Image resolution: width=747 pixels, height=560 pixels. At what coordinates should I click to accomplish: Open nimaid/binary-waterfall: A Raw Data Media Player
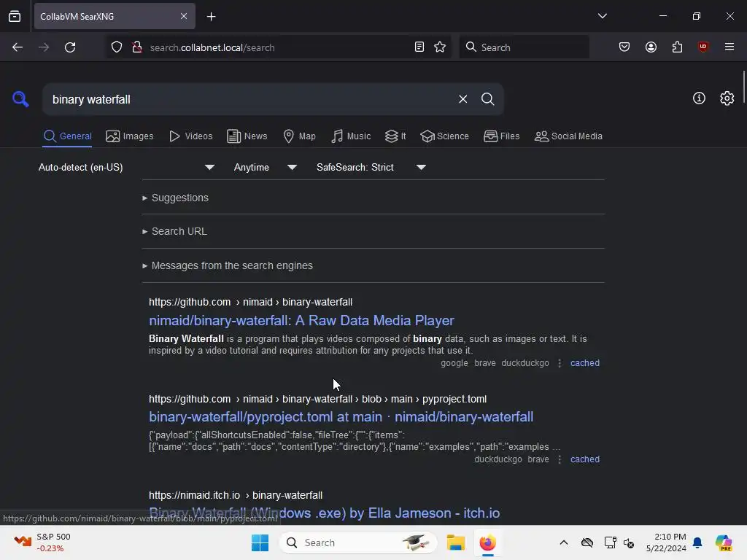click(301, 321)
